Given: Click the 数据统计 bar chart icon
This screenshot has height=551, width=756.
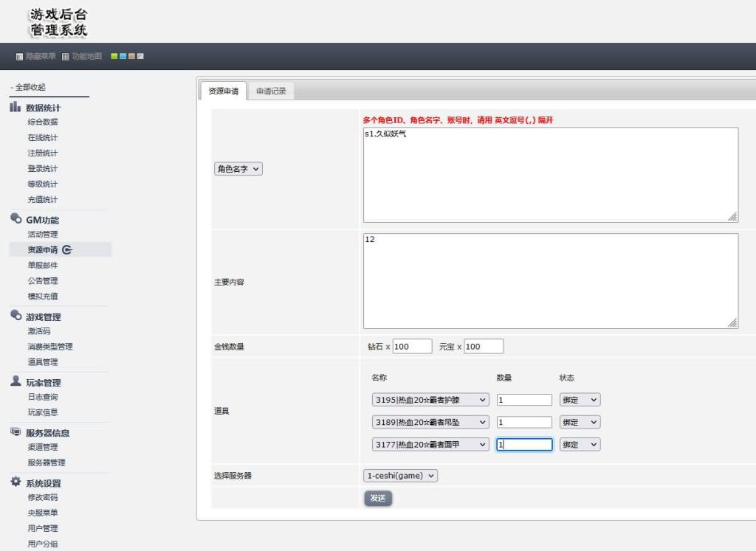Looking at the screenshot, I should [16, 108].
